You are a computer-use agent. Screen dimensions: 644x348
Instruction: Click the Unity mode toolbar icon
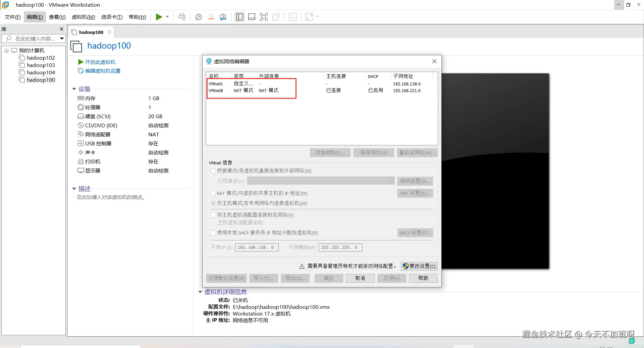click(x=276, y=17)
